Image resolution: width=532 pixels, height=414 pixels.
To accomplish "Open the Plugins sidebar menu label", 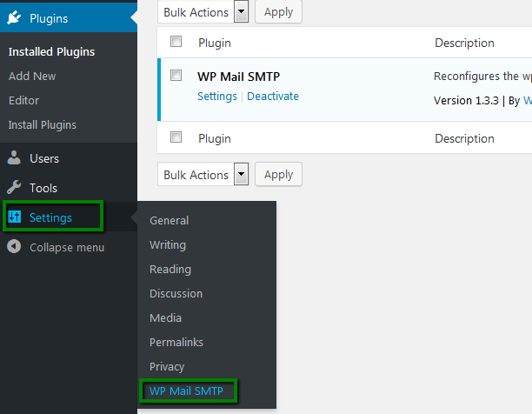I will (49, 18).
